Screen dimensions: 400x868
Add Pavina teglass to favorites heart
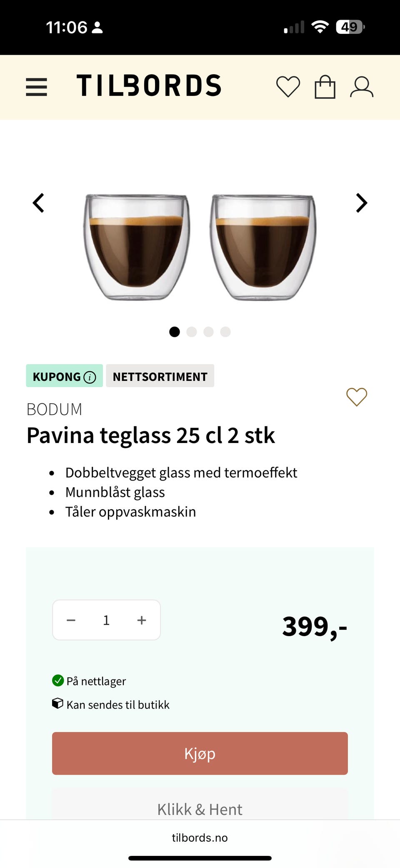pyautogui.click(x=357, y=397)
